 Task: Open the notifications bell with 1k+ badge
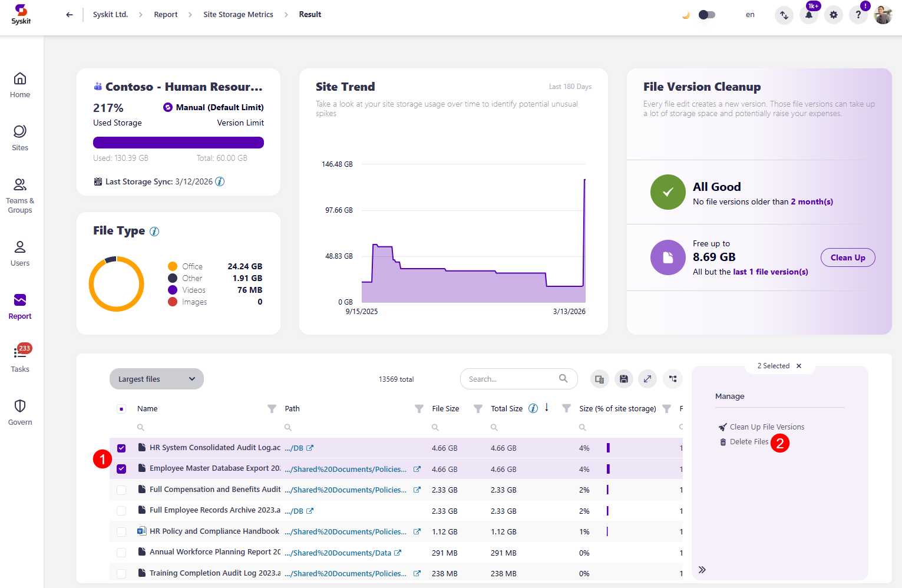click(x=809, y=15)
